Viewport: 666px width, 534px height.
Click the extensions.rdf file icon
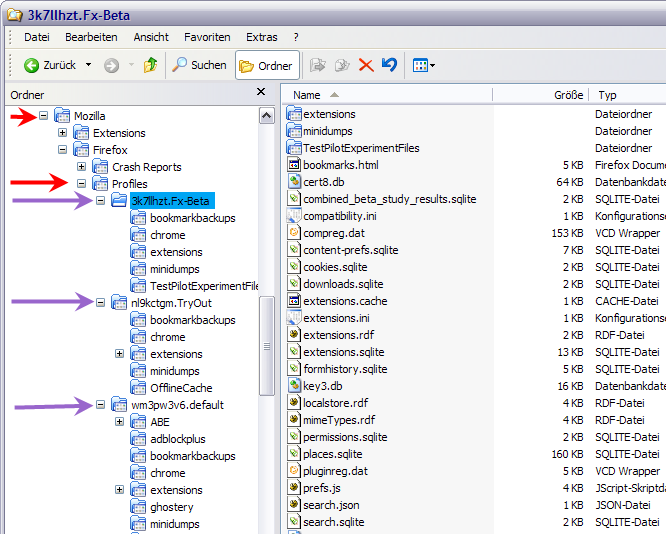click(294, 335)
